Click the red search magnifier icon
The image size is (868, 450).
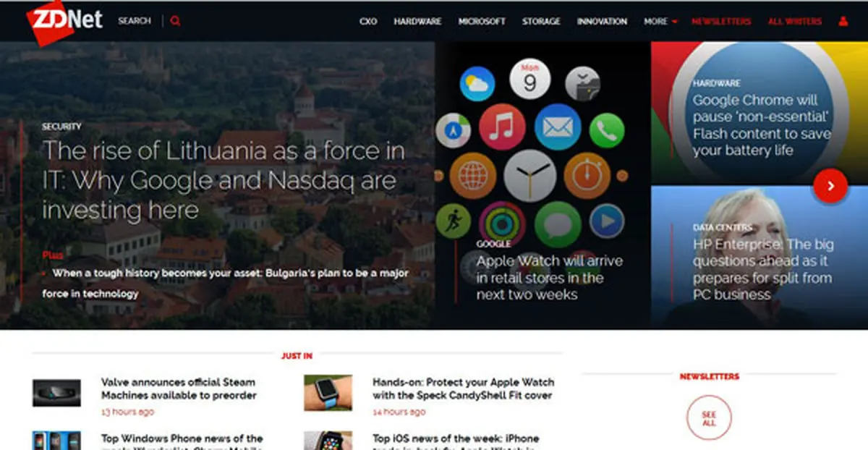point(175,21)
